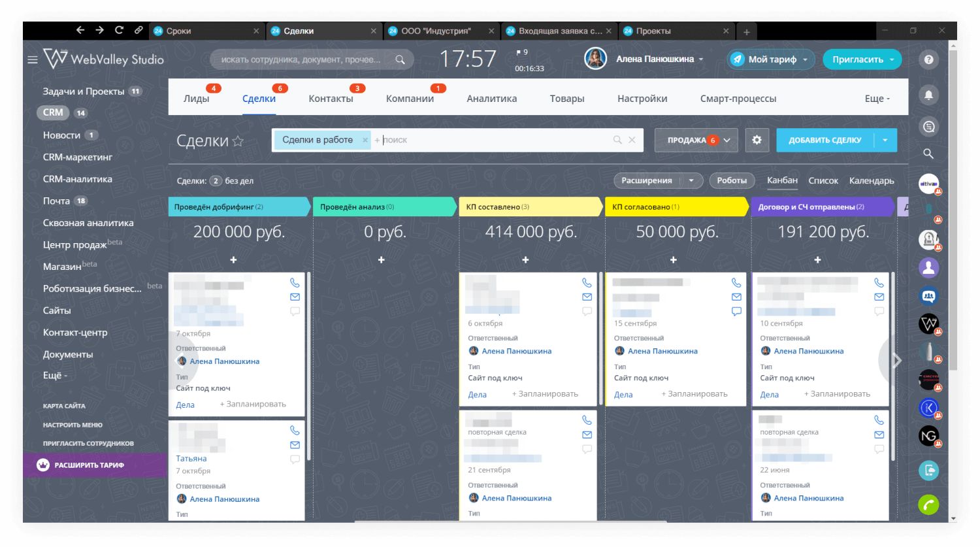Expand the ПРОДАЖА funnel dropdown

(727, 140)
